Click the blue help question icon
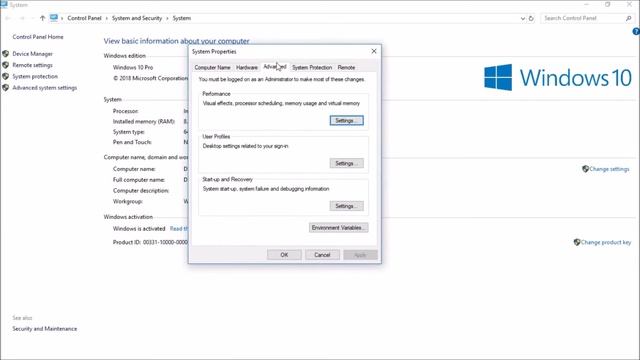640x360 pixels. (636, 31)
